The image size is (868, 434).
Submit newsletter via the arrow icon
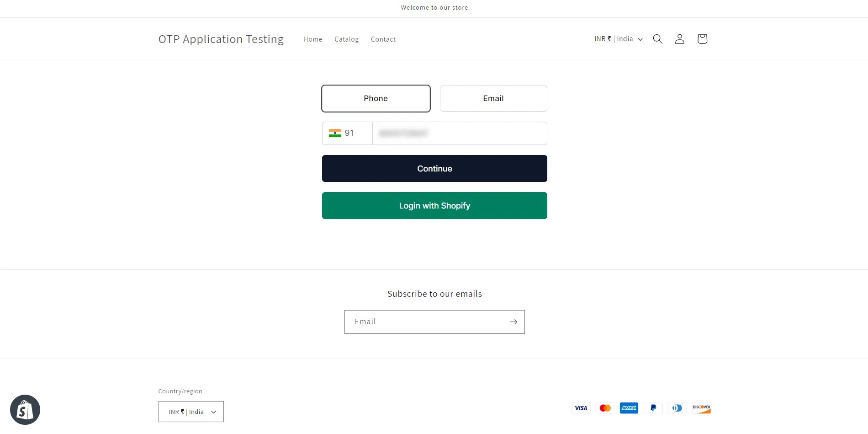coord(513,321)
